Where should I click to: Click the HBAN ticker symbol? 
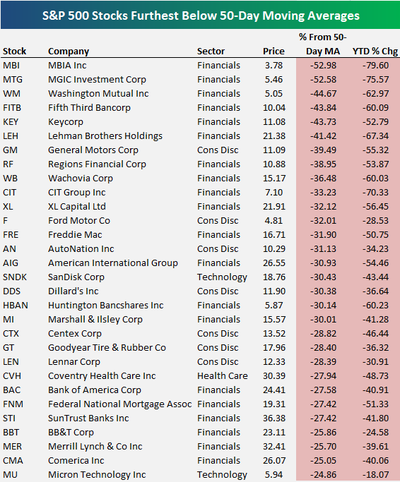coord(15,305)
